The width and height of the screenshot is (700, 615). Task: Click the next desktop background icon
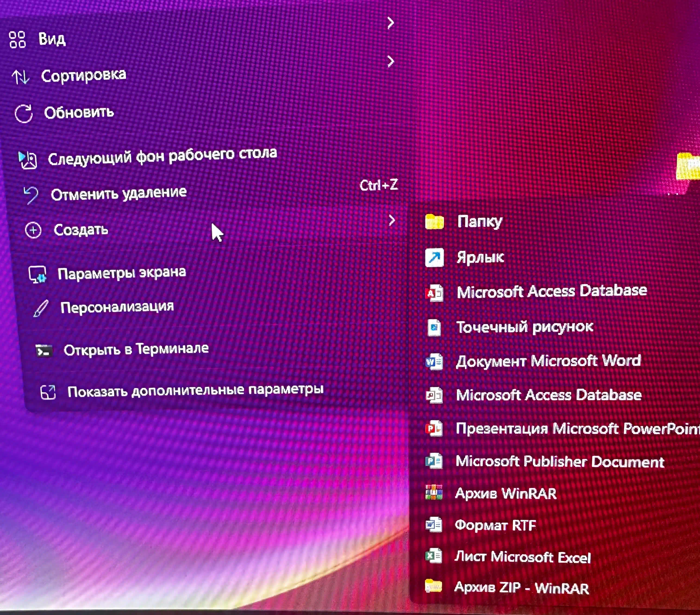(x=27, y=160)
